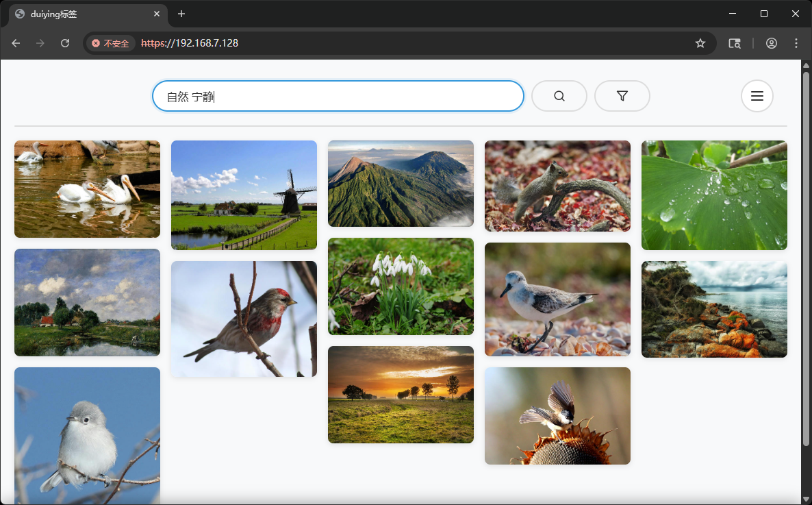This screenshot has width=812, height=505.
Task: Open the pelicans swimming photo
Action: (87, 189)
